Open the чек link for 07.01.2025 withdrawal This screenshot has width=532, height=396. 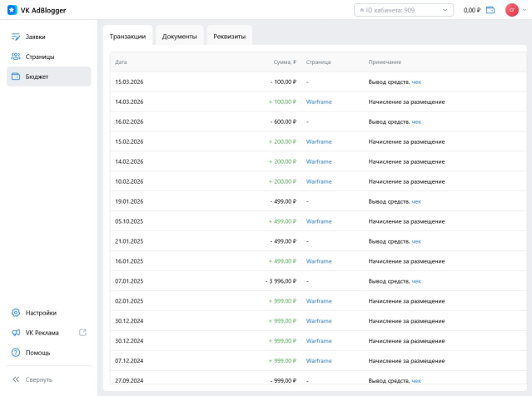click(416, 281)
